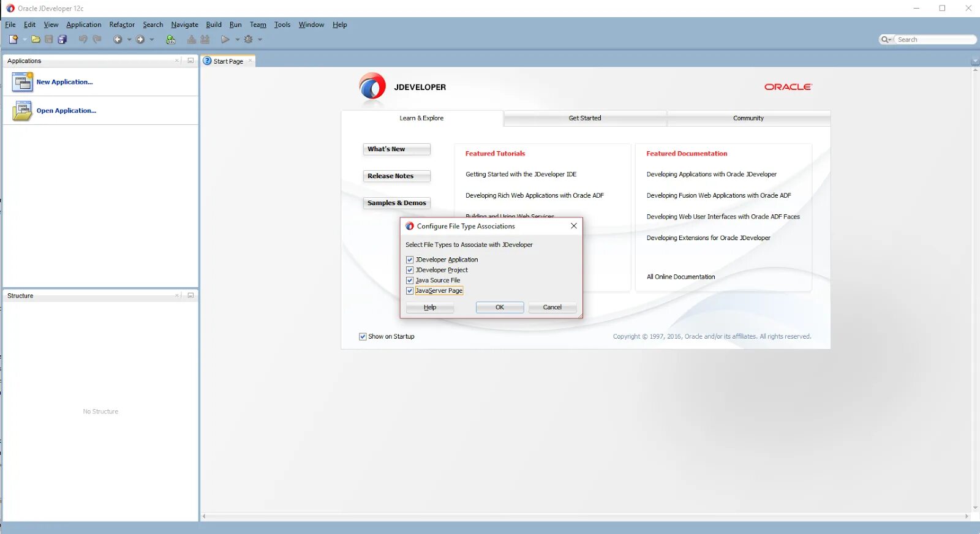Open Getting Started with JDeveloper IDE tutorial
The width and height of the screenshot is (980, 534).
(521, 175)
